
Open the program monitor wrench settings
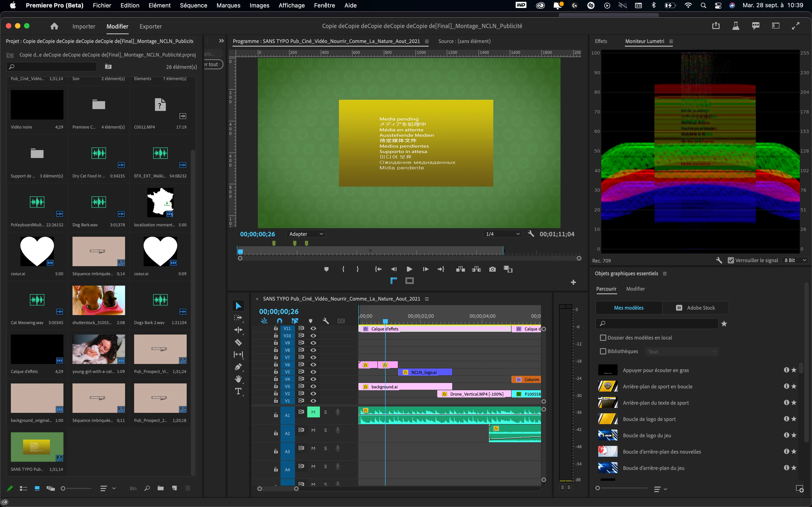coord(531,234)
